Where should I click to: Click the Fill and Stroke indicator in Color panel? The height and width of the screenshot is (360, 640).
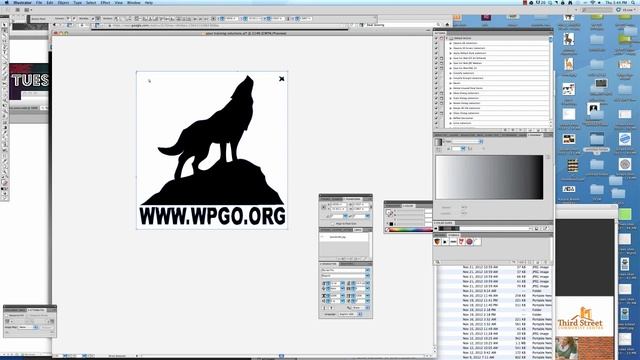tap(389, 213)
